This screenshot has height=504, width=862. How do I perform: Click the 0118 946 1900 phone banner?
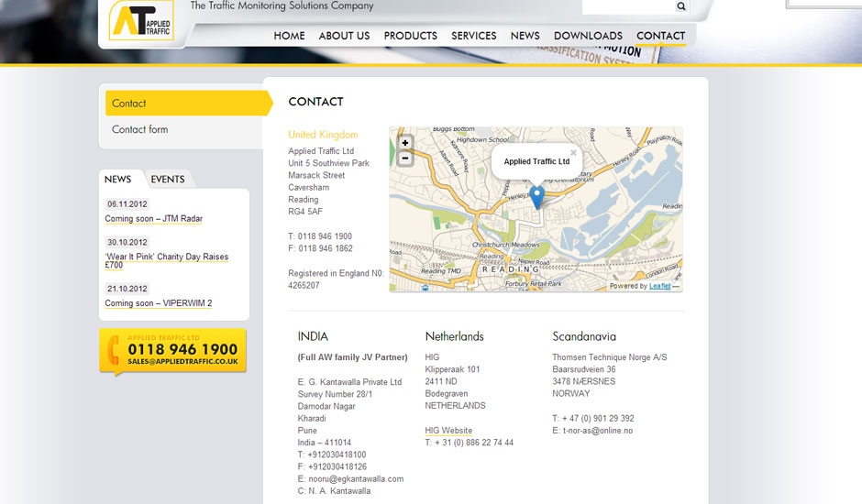pyautogui.click(x=173, y=351)
